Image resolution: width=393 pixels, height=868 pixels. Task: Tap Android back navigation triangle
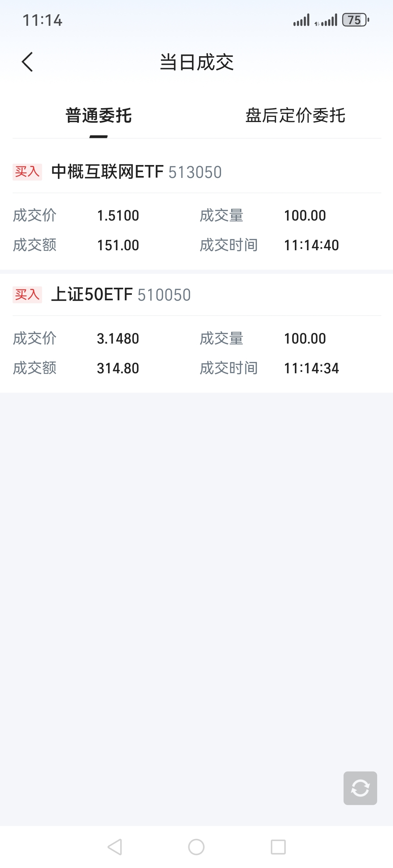coord(115,847)
